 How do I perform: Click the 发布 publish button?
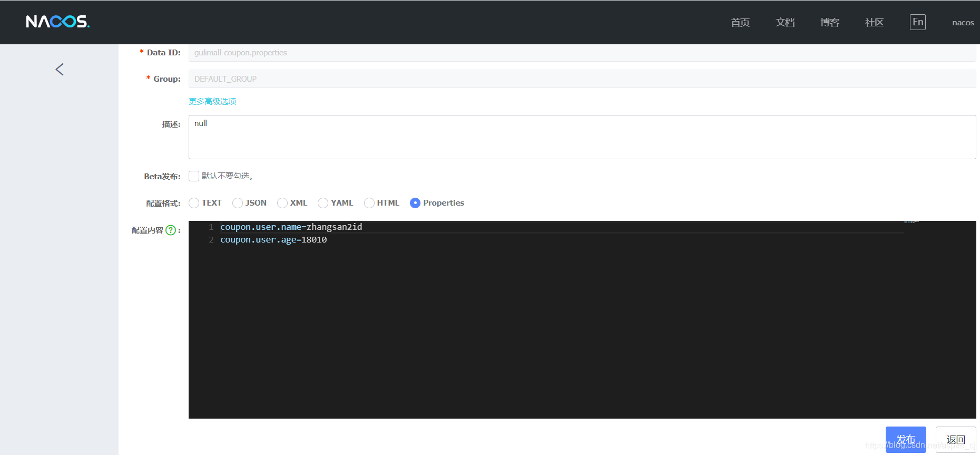906,439
